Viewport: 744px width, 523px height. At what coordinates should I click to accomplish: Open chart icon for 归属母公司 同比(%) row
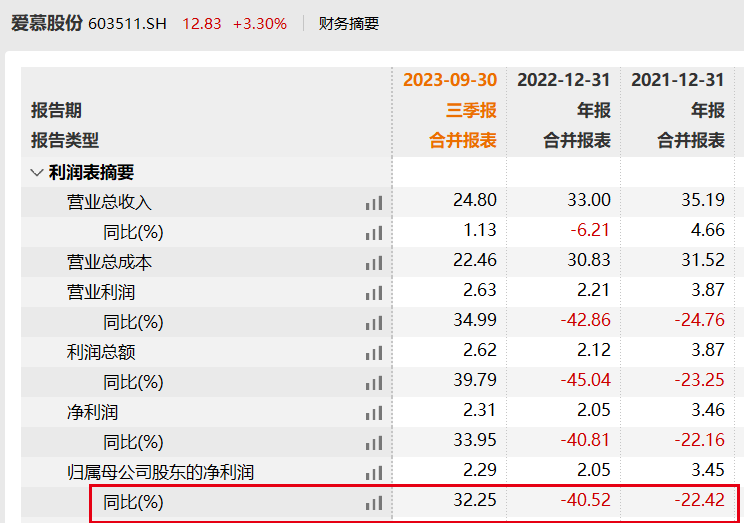coord(374,503)
